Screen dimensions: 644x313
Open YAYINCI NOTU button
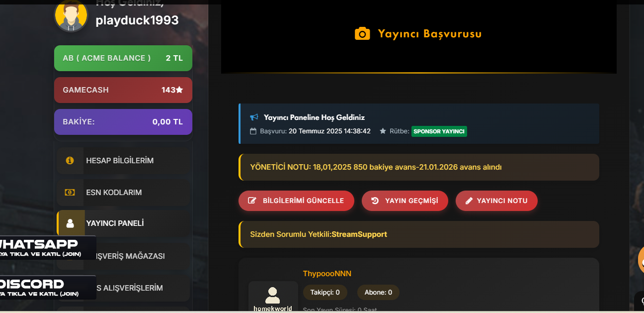click(496, 201)
